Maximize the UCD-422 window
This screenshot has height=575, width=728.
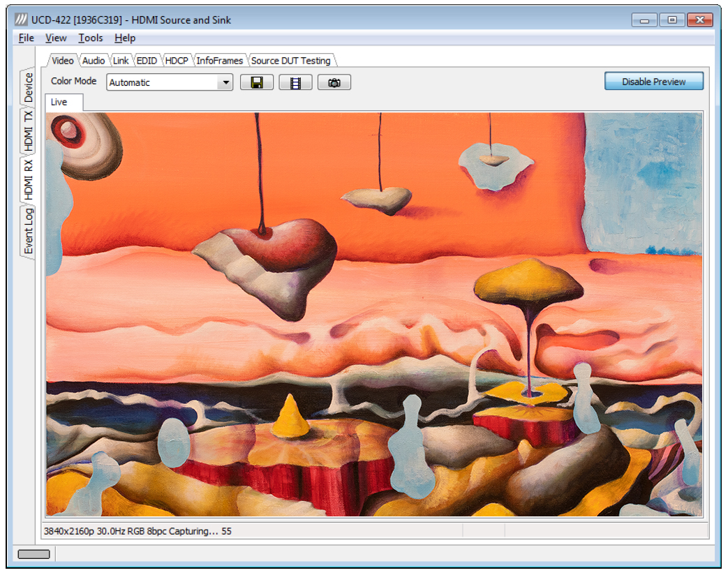[x=672, y=20]
